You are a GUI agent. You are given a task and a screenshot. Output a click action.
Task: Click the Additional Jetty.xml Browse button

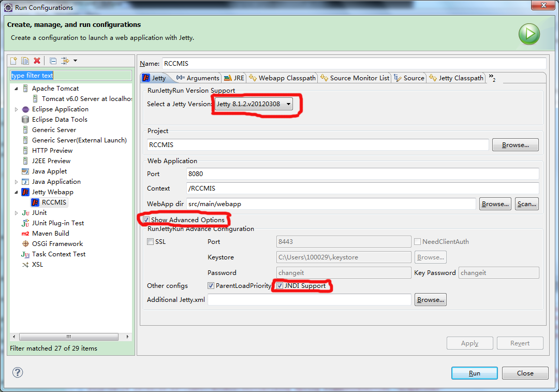tap(430, 300)
